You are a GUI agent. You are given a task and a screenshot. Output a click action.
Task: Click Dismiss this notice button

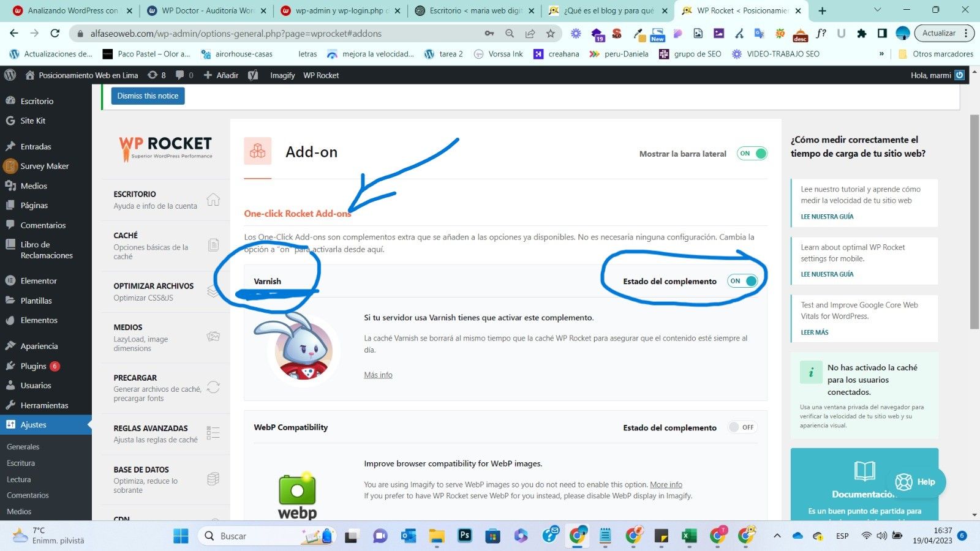click(x=148, y=96)
